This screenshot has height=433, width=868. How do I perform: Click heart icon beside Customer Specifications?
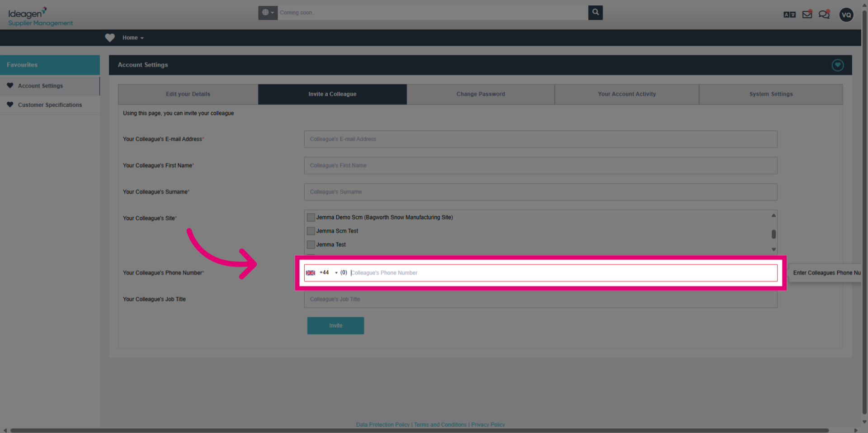(x=10, y=105)
